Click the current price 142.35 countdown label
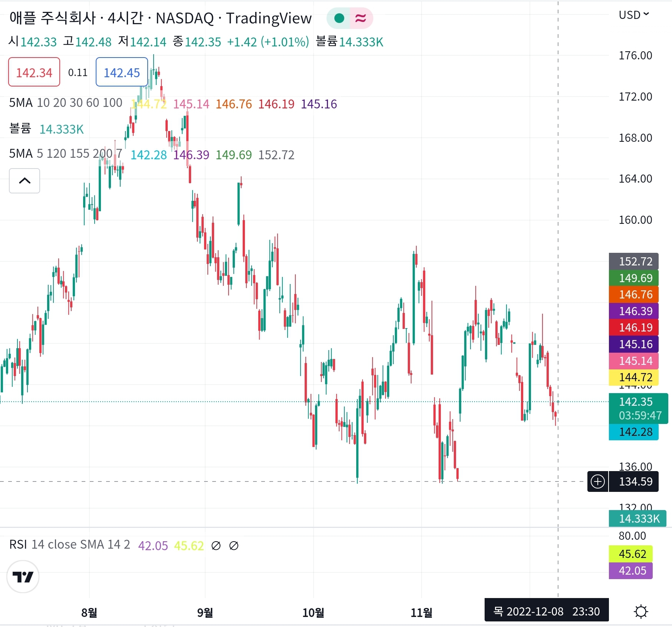The width and height of the screenshot is (672, 627). (x=638, y=408)
